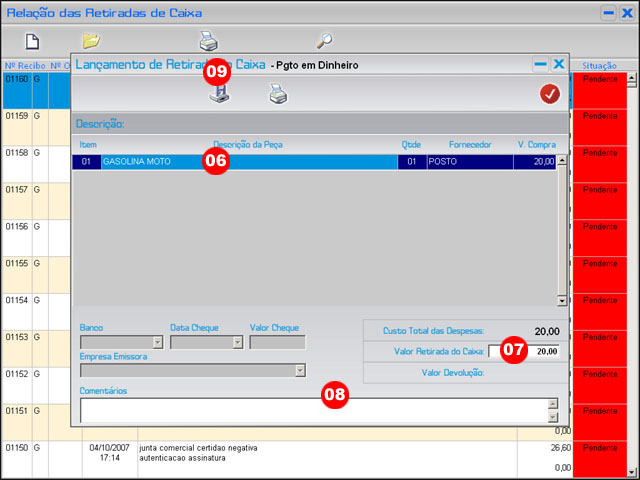Viewport: 640px width, 480px height.
Task: Click the Valor Retirada do Caixa field
Action: pyautogui.click(x=524, y=352)
